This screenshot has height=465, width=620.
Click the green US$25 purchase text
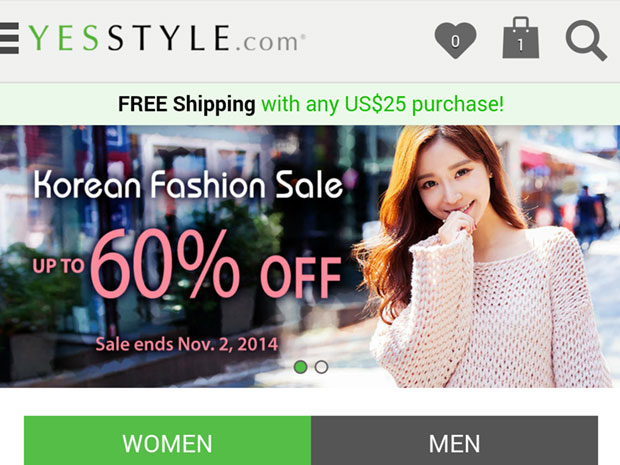coord(382,104)
